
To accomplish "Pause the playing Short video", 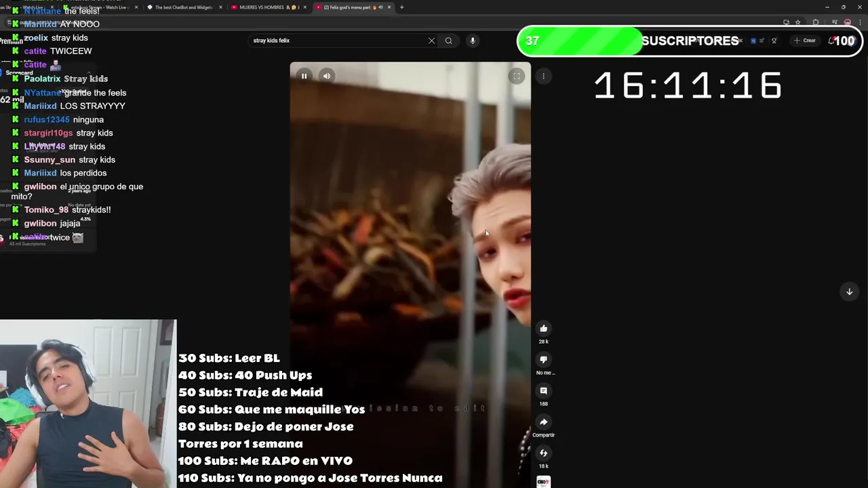I will coord(304,76).
